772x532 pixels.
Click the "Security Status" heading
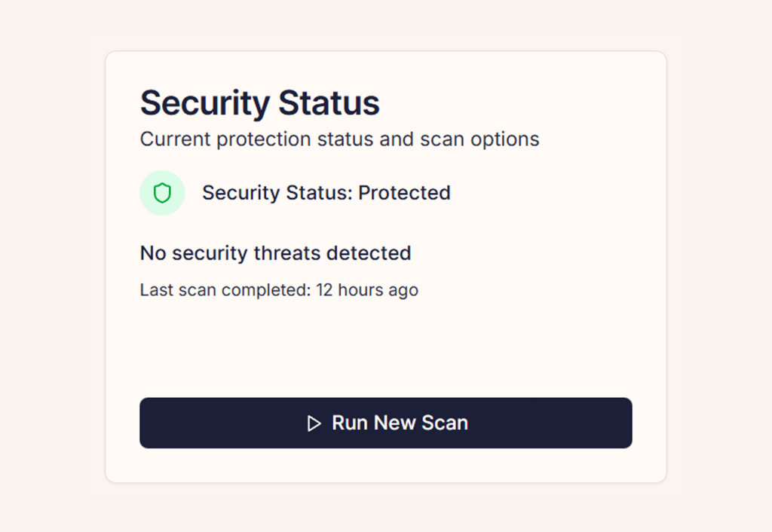point(259,102)
